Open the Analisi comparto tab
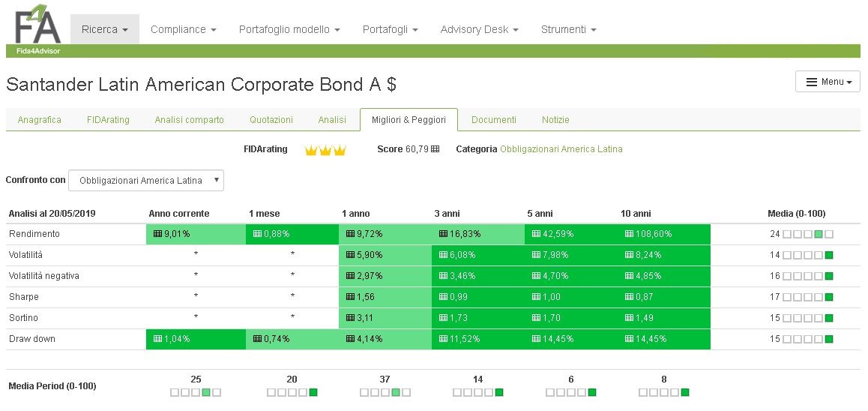This screenshot has width=868, height=411. 190,120
